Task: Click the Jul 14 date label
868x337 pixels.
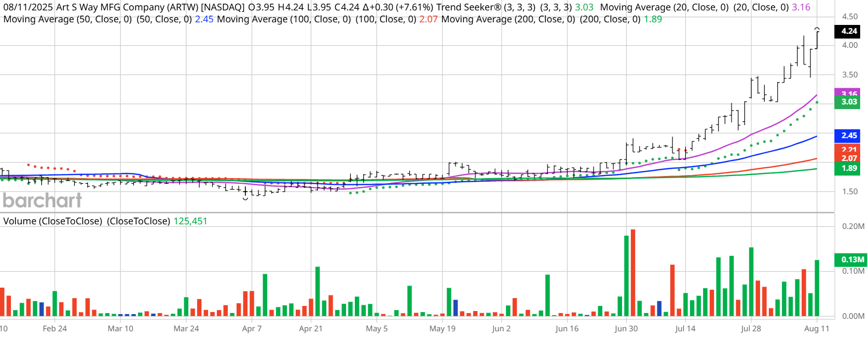Action: pyautogui.click(x=685, y=329)
